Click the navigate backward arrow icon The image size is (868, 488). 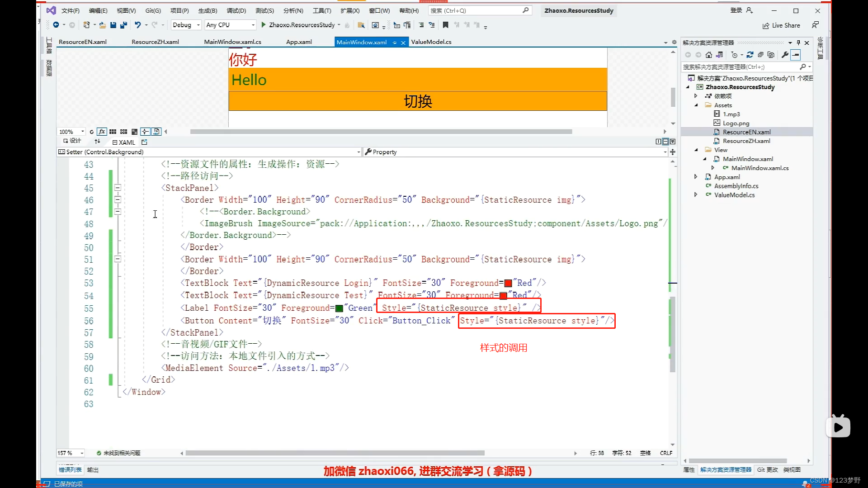tap(56, 25)
